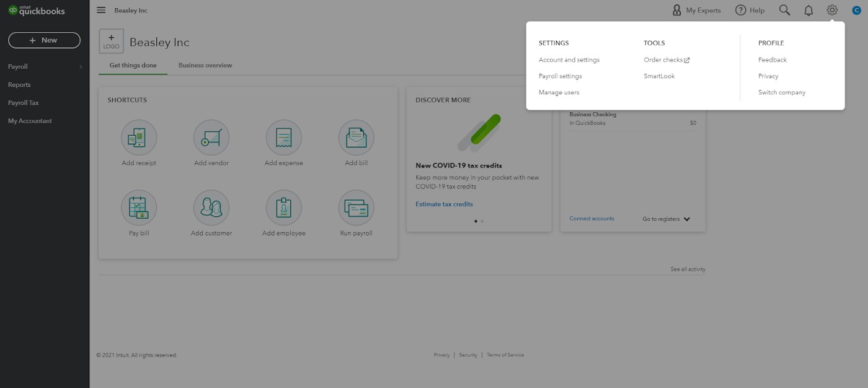Select the Add customer shortcut icon
The width and height of the screenshot is (868, 388).
tap(211, 208)
